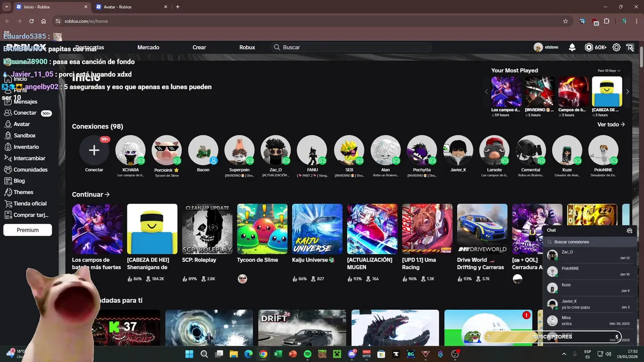Open chat with Kuze
Viewport: 644px width, 362px height.
590,288
